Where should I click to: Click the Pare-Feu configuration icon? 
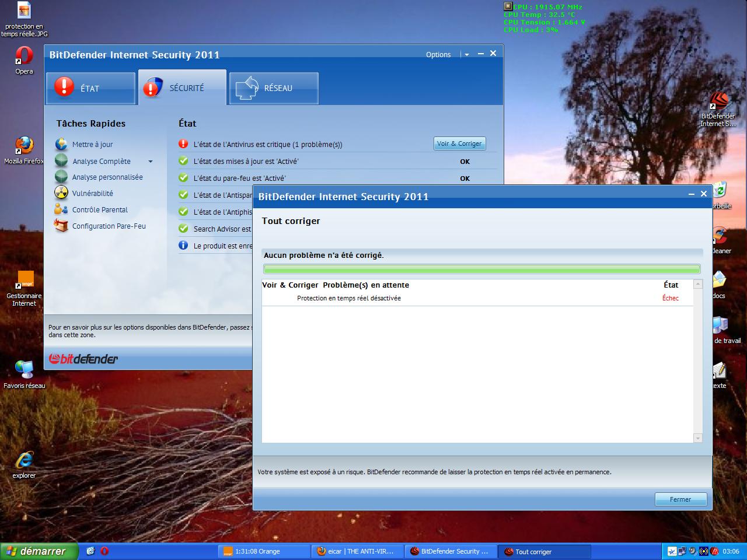click(61, 225)
